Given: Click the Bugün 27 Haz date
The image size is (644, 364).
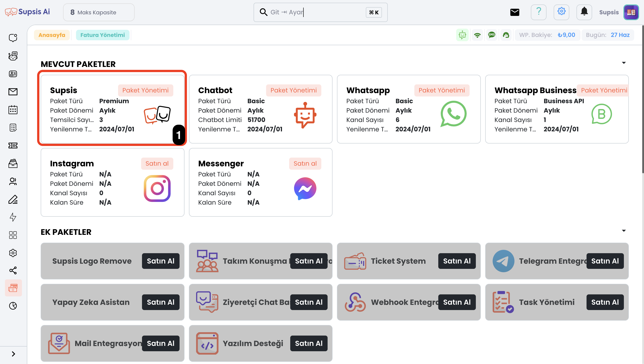Looking at the screenshot, I should [x=608, y=35].
